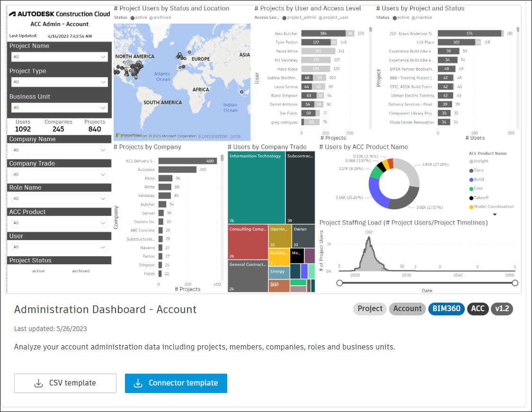Download the CSV template
This screenshot has height=412, width=532.
click(x=65, y=383)
